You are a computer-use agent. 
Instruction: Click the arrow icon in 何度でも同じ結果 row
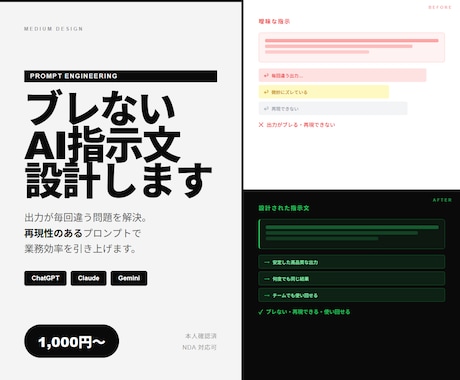pos(267,279)
